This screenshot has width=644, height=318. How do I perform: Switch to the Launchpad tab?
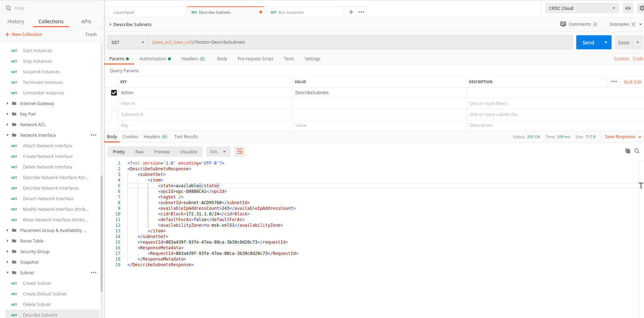click(x=146, y=12)
